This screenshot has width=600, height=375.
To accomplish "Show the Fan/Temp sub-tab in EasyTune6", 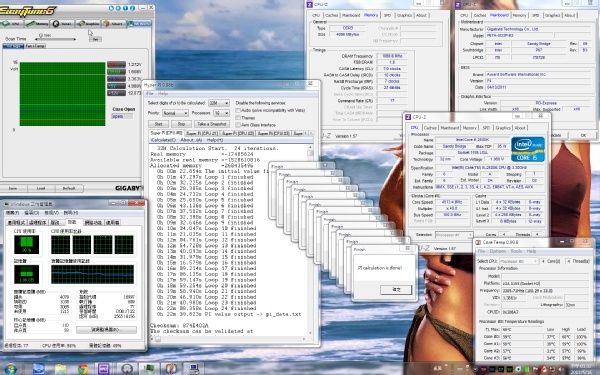I will tap(35, 46).
